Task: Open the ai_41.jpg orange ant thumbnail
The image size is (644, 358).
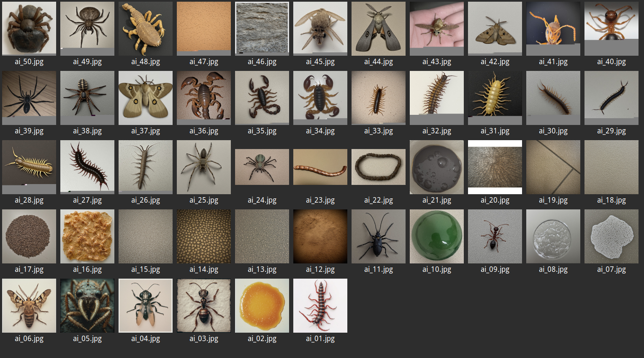Action: pos(553,29)
